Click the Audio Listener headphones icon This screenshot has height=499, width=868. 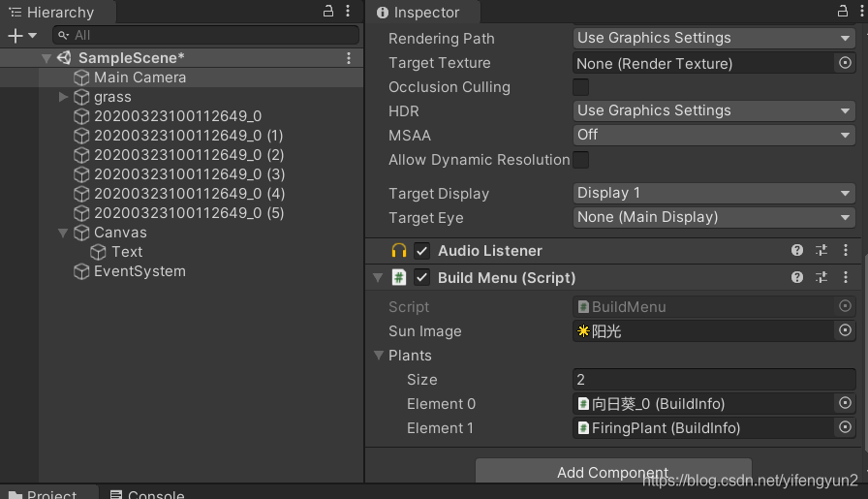point(398,251)
